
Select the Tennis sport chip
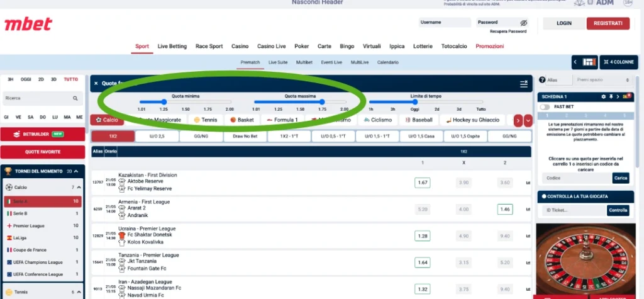(206, 120)
